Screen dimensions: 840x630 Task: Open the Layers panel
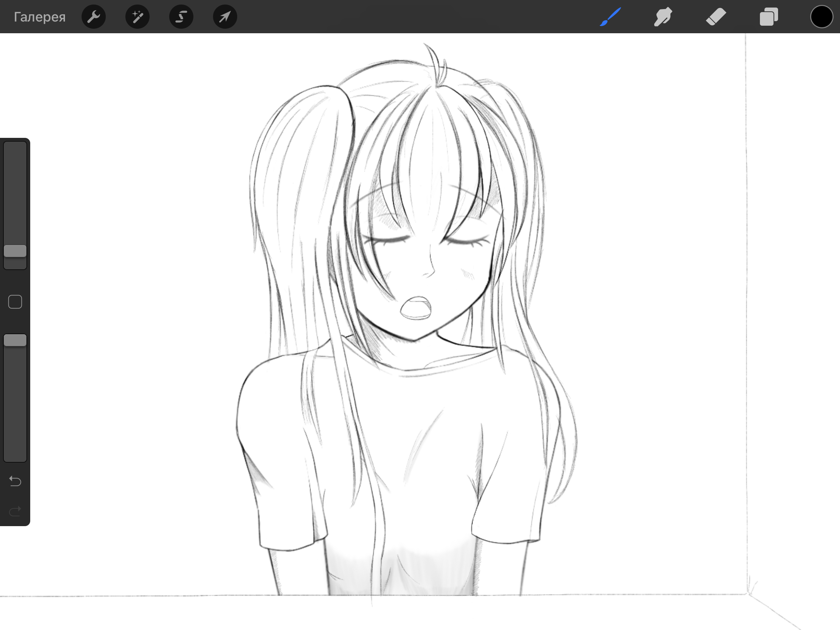[769, 17]
